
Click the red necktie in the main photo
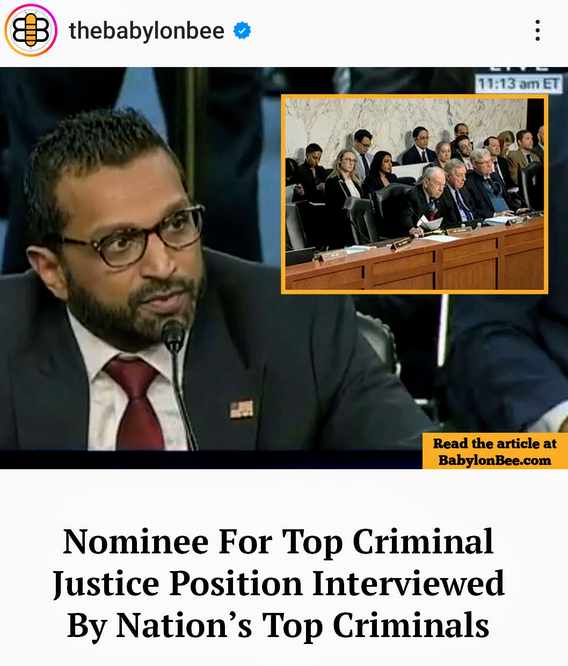click(x=136, y=403)
